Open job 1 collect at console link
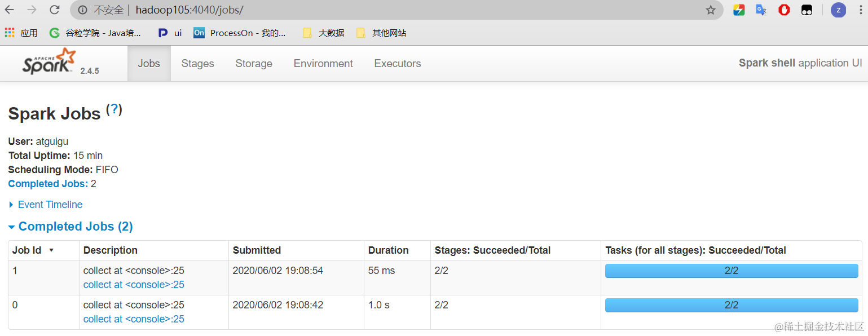Viewport: 868px width, 336px height. [x=134, y=285]
